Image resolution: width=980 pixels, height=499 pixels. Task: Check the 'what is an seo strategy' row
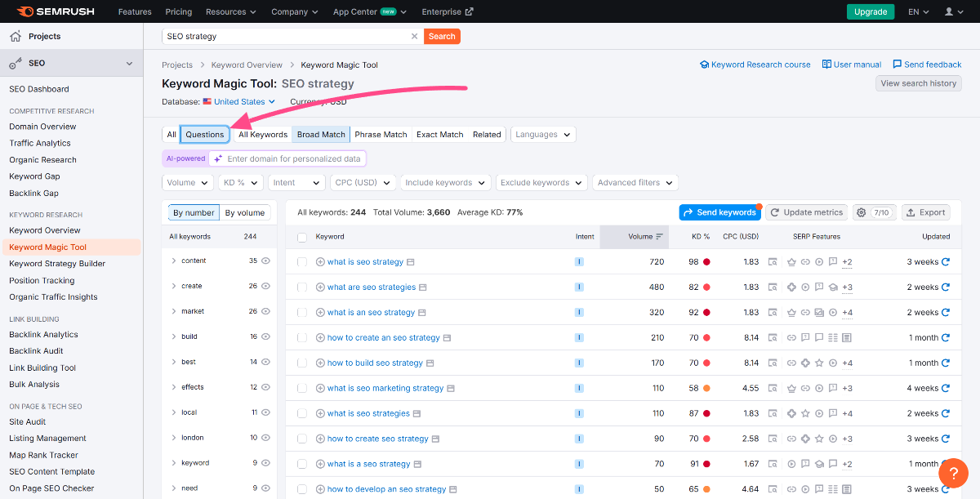[x=302, y=313]
